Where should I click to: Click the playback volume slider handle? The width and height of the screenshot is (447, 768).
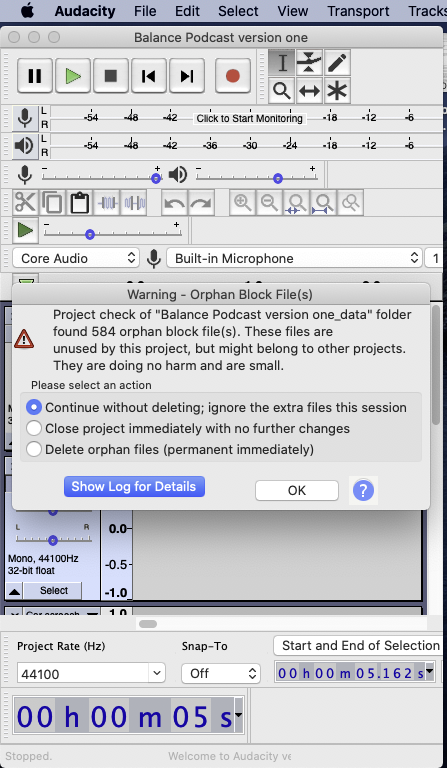pos(278,178)
